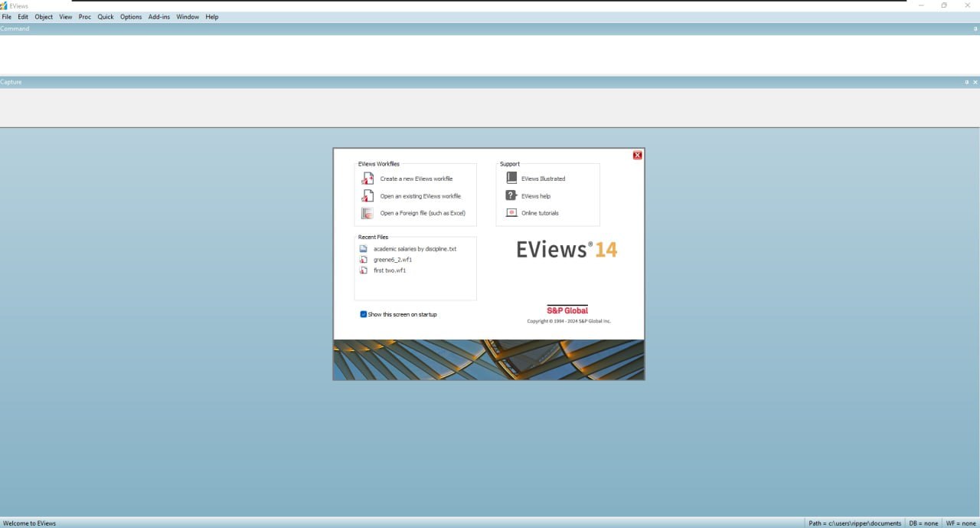The height and width of the screenshot is (528, 980).
Task: Click the Welcome to EViews status message
Action: (30, 523)
